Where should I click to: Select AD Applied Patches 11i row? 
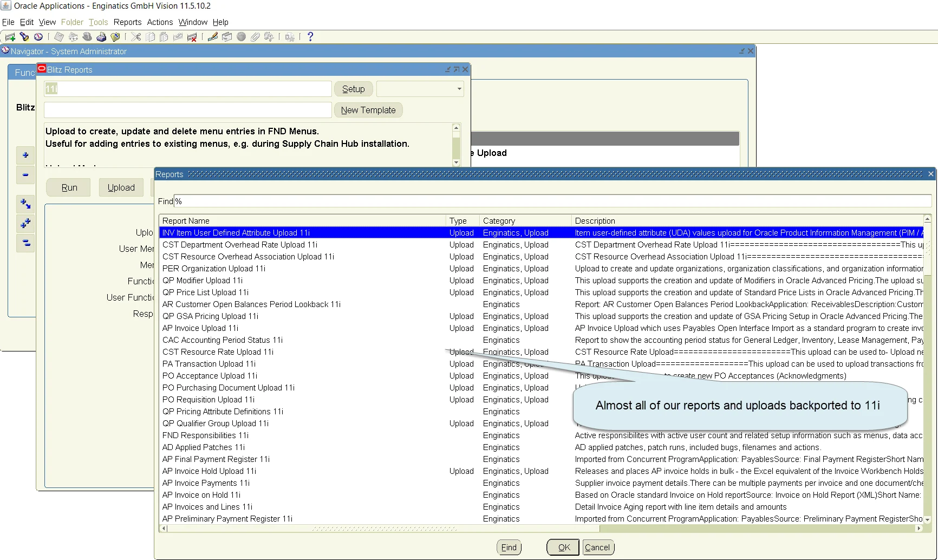coord(542,447)
